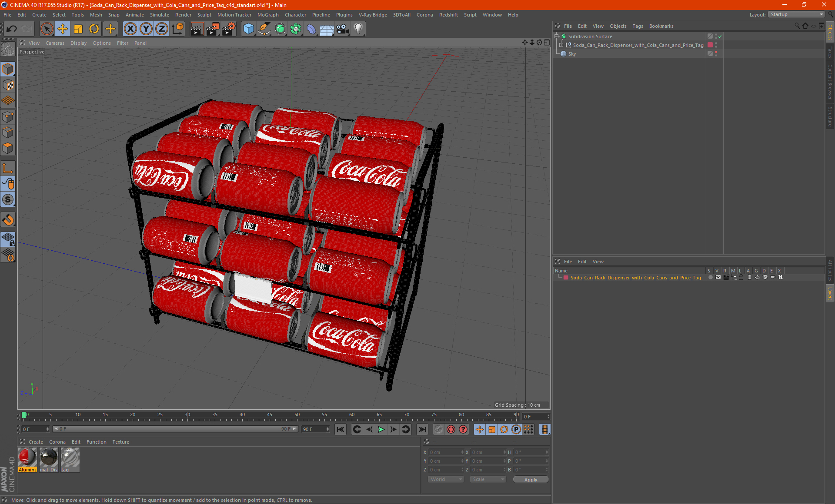Open the Layout Startup dropdown

pos(796,15)
